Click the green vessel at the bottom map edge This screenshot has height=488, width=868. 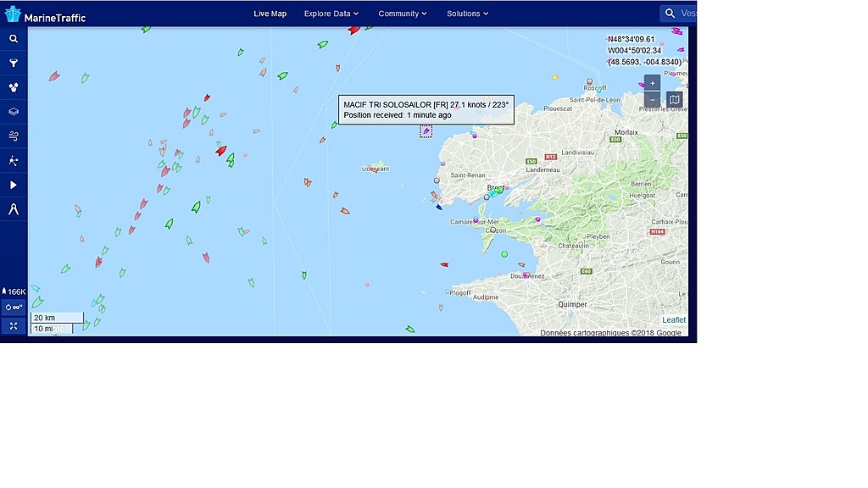pos(410,330)
